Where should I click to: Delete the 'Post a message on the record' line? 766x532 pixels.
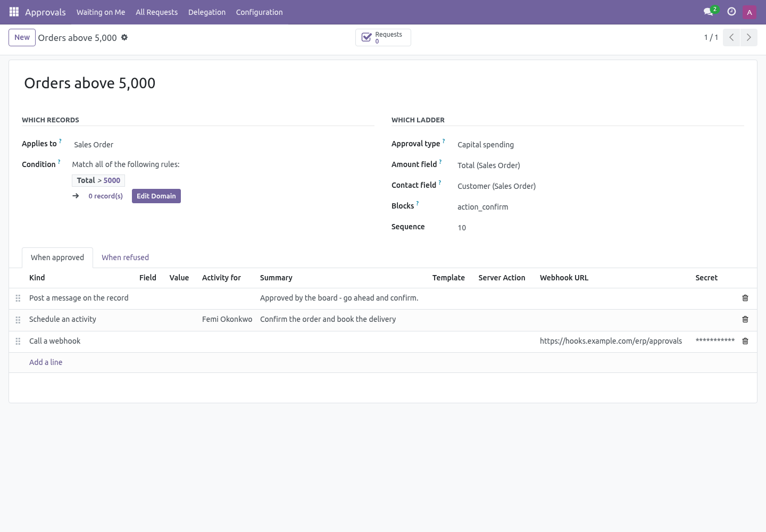[745, 298]
